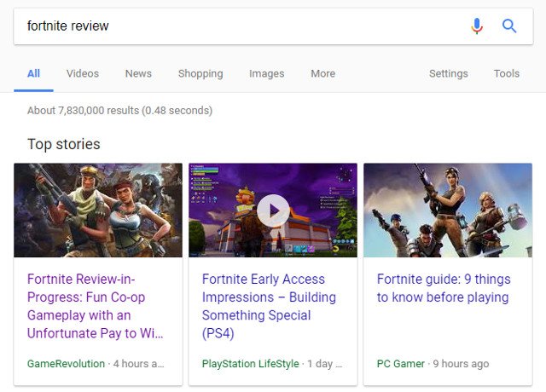Click the blue magnifier search icon

pos(509,26)
